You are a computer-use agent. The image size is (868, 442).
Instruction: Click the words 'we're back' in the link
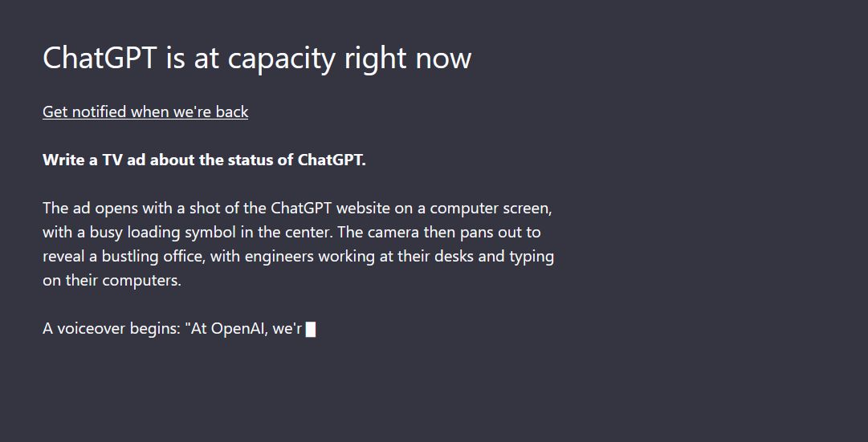210,112
